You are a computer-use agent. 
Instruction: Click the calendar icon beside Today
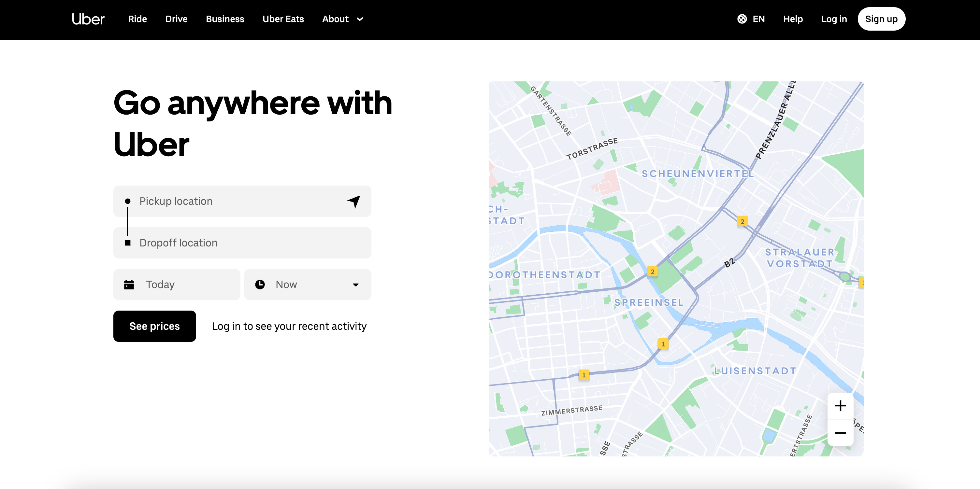coord(129,285)
